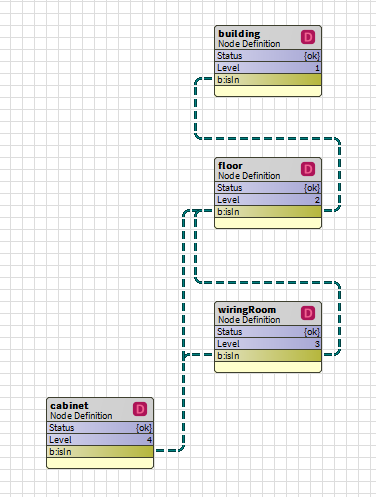Click the empty yellow footer of building node
This screenshot has height=497, width=376.
268,91
